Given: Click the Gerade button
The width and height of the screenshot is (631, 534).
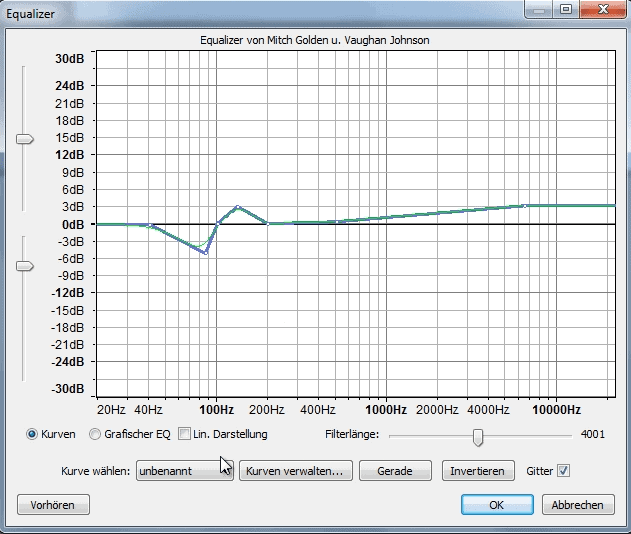Looking at the screenshot, I should (395, 471).
